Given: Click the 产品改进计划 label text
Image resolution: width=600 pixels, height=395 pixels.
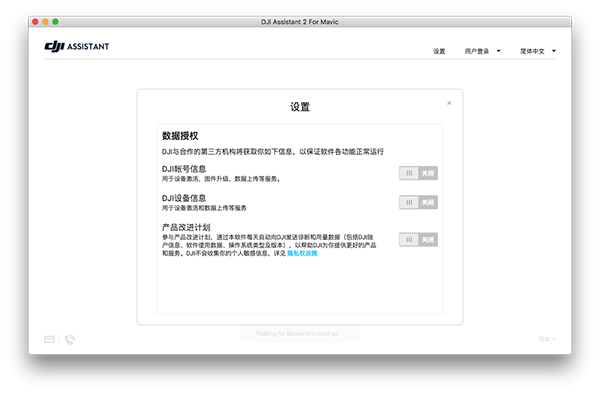Looking at the screenshot, I should (186, 227).
